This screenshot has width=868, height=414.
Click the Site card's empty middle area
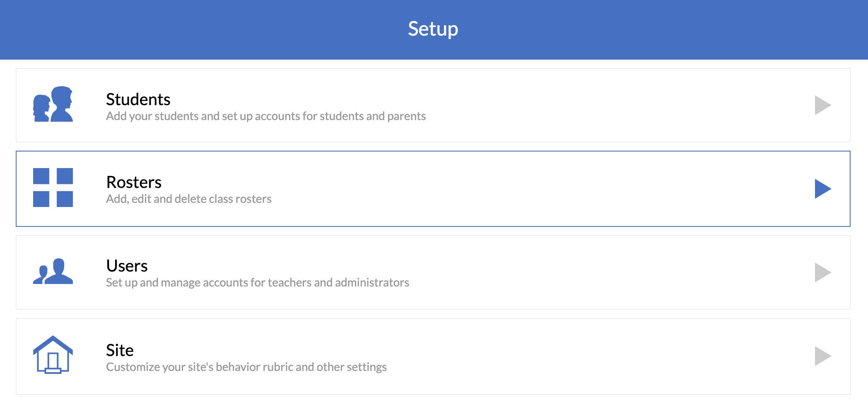click(580, 356)
